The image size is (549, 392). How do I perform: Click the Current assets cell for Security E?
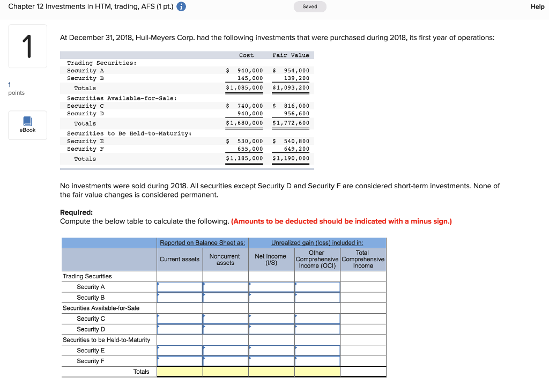coord(180,350)
